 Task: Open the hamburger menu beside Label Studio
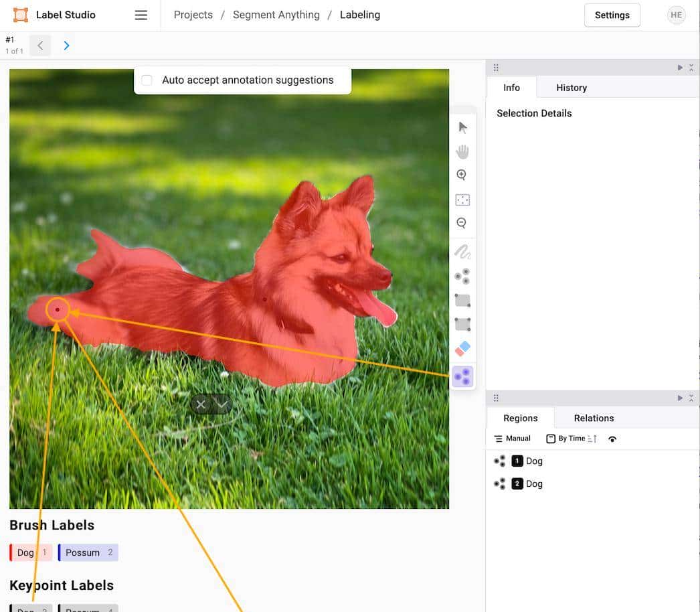pos(141,15)
